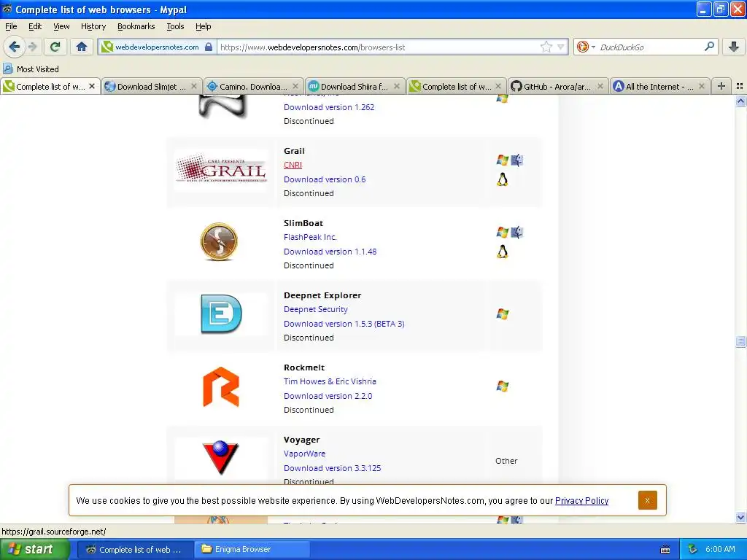The width and height of the screenshot is (747, 560).
Task: Click the Rockmelt R logo
Action: 221,386
